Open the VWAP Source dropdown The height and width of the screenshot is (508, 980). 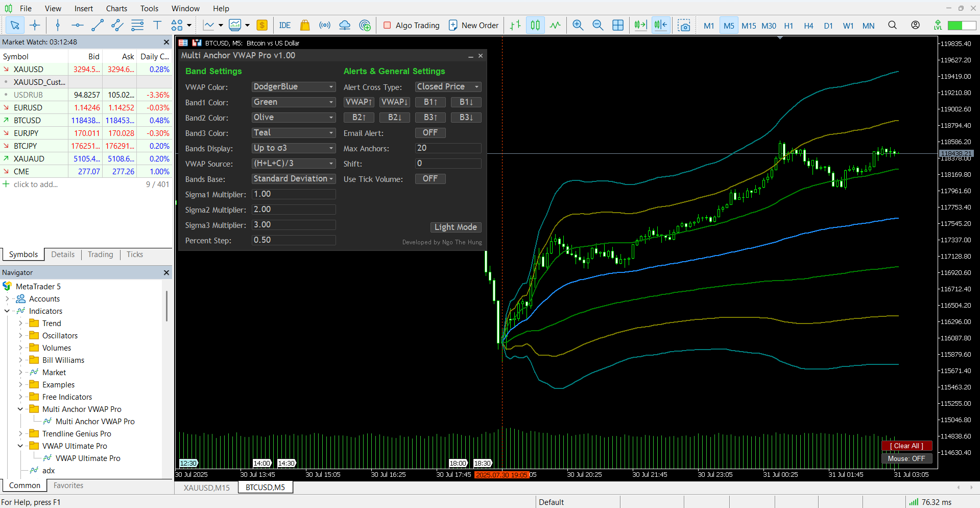point(294,164)
